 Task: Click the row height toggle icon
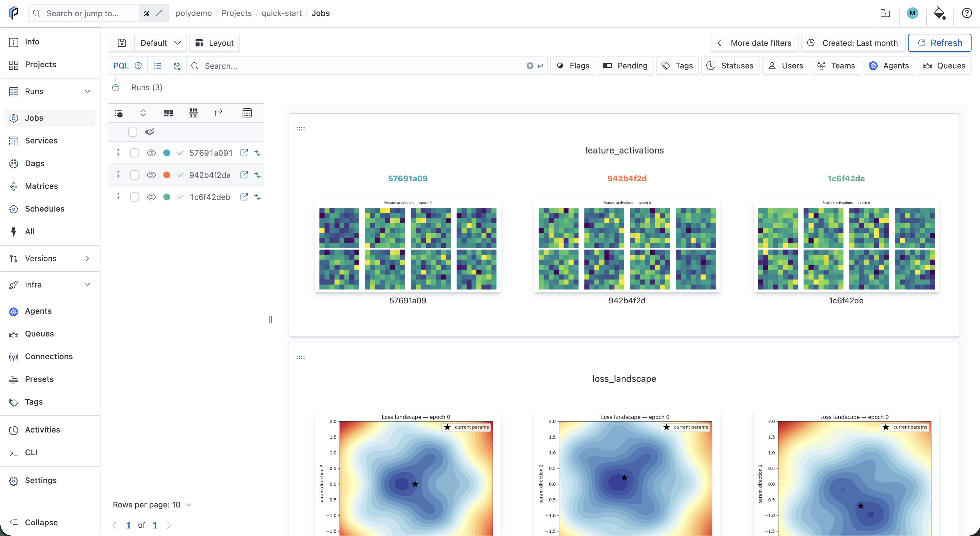143,113
